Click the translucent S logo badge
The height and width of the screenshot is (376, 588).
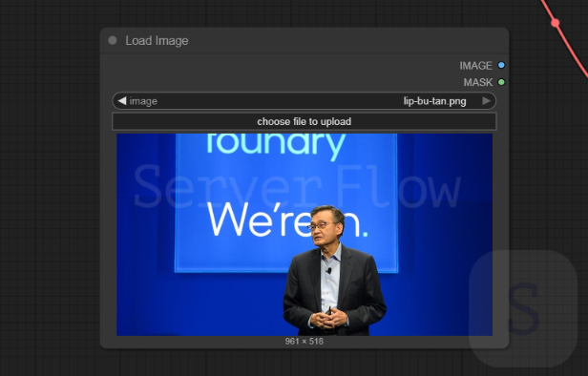click(523, 308)
